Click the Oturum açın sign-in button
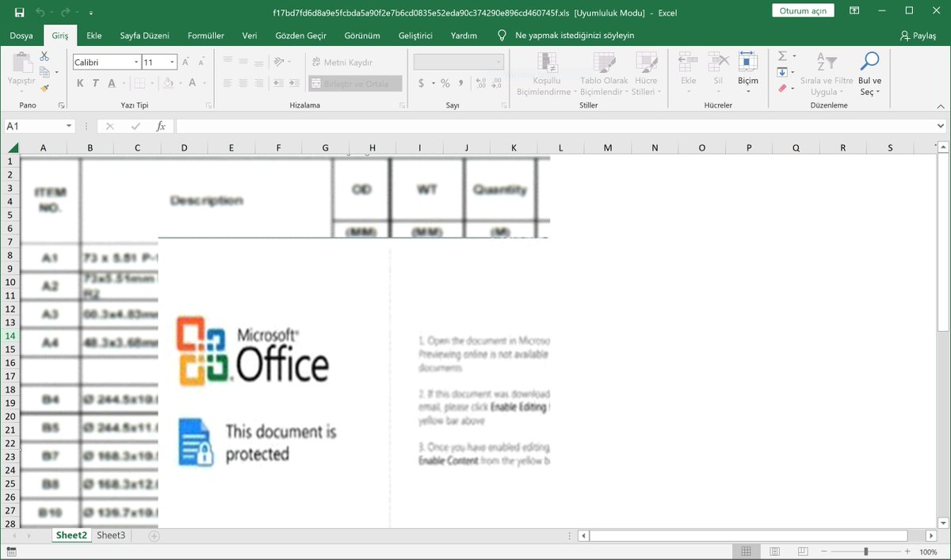The width and height of the screenshot is (951, 560). [803, 11]
